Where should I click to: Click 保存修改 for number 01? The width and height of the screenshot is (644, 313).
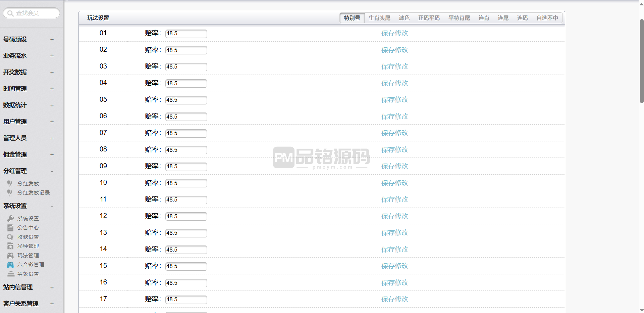pyautogui.click(x=395, y=33)
